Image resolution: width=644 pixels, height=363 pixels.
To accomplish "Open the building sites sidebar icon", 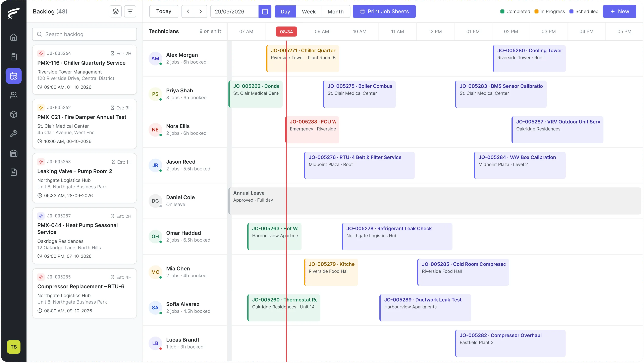I will [x=13, y=153].
